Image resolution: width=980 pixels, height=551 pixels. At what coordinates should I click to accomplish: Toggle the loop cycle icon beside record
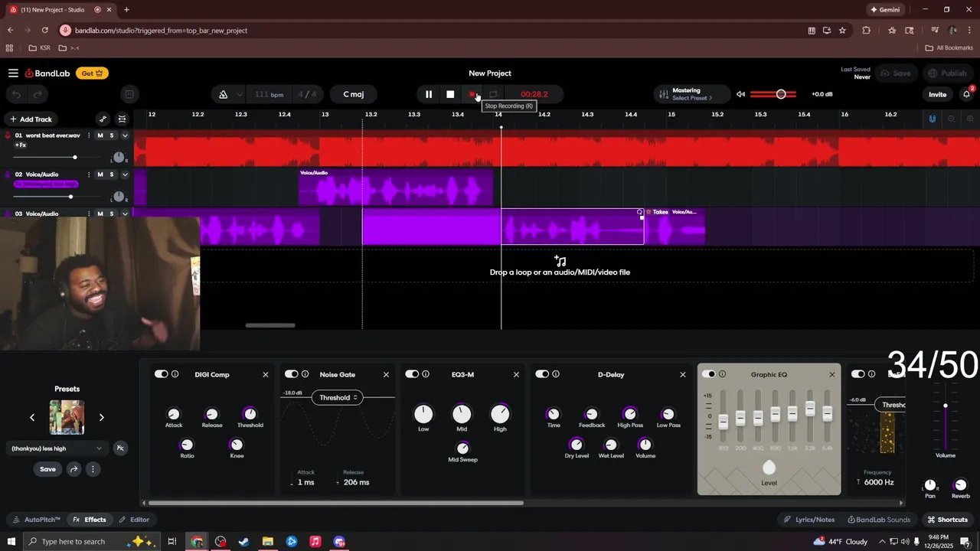(493, 94)
